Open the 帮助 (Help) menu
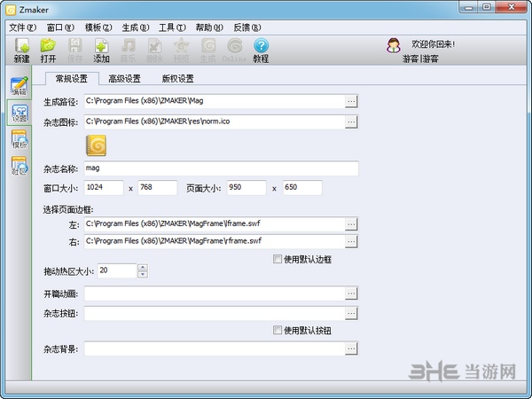Viewport: 532px width, 399px height. coord(209,27)
